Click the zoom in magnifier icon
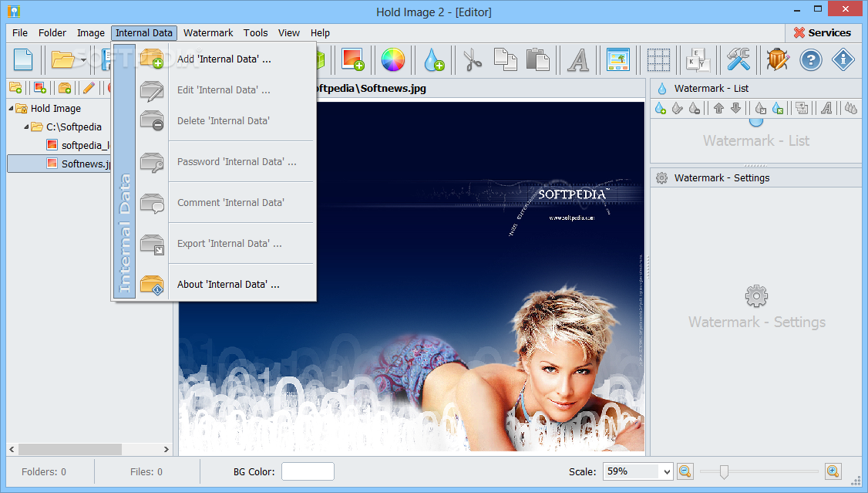868x493 pixels. (x=833, y=471)
